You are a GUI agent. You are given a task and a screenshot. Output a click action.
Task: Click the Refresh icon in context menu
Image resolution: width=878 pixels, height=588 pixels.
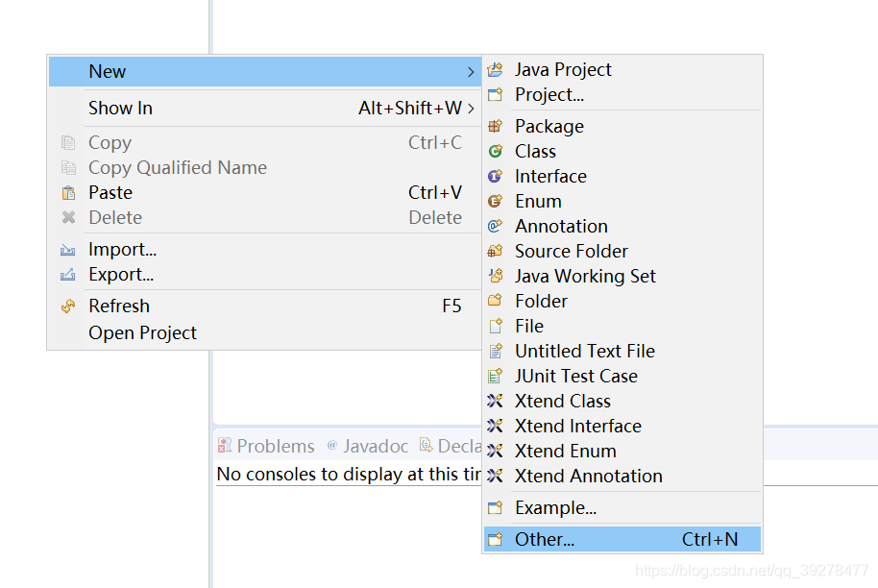68,306
